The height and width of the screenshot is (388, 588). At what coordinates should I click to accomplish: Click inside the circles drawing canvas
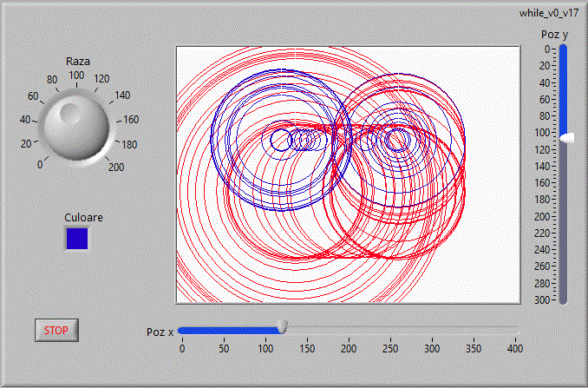click(348, 174)
